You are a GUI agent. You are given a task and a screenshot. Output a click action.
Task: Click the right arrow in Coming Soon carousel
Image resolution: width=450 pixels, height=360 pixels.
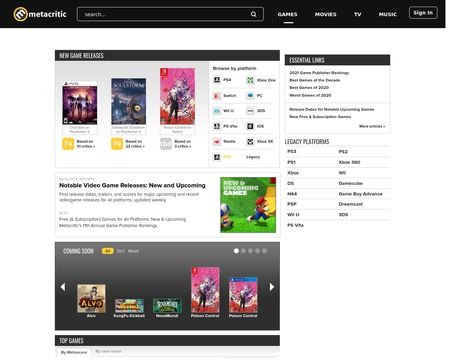[x=272, y=287]
